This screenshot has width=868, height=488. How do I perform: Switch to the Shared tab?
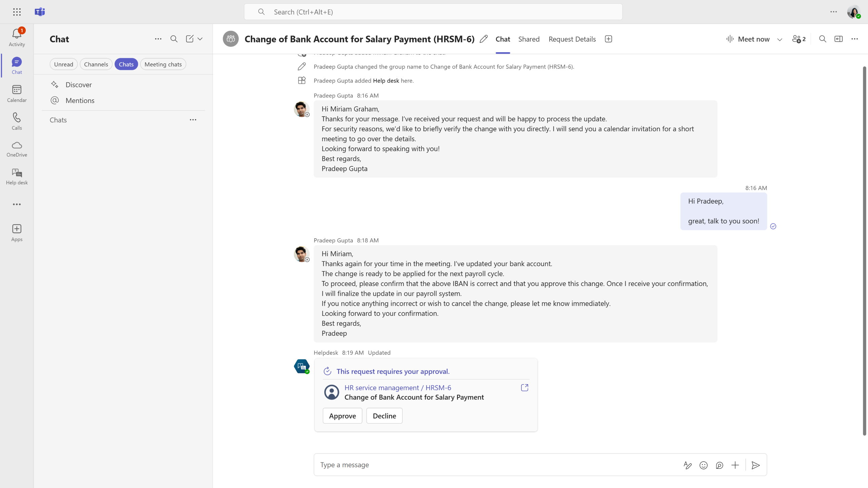point(529,39)
